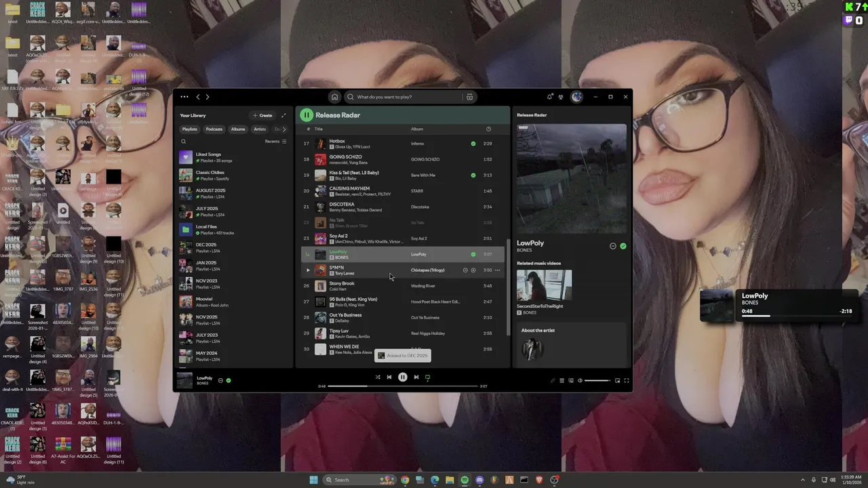This screenshot has height=488, width=868.
Task: Open the What's New notifications bell
Action: pyautogui.click(x=549, y=97)
